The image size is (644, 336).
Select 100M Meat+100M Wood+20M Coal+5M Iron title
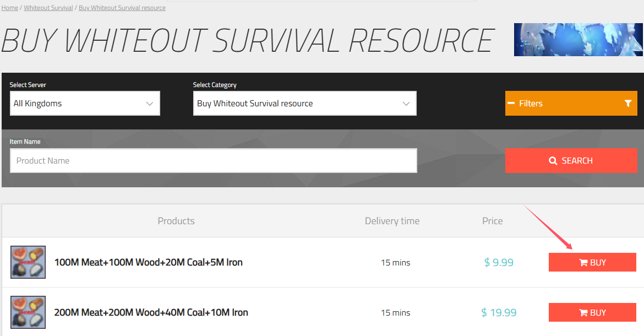(x=148, y=263)
